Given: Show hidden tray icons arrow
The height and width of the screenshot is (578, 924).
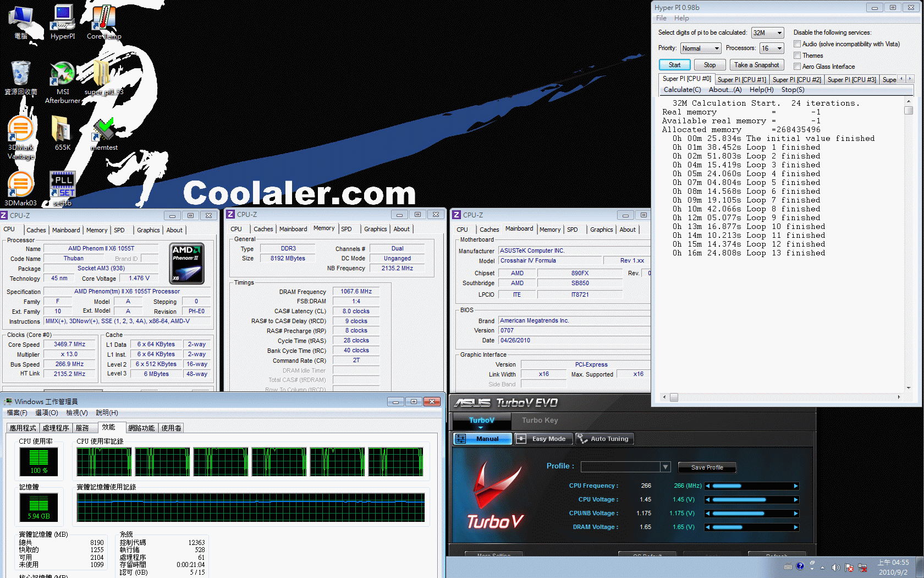Looking at the screenshot, I should pyautogui.click(x=823, y=568).
